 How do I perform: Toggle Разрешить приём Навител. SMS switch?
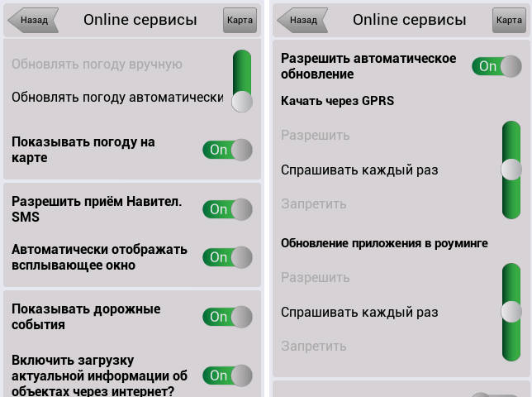tap(227, 209)
